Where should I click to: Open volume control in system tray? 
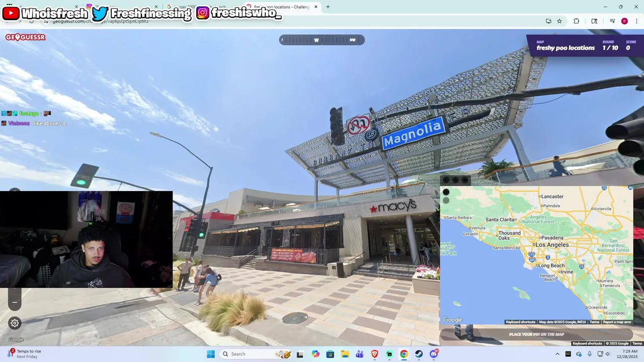(x=608, y=354)
